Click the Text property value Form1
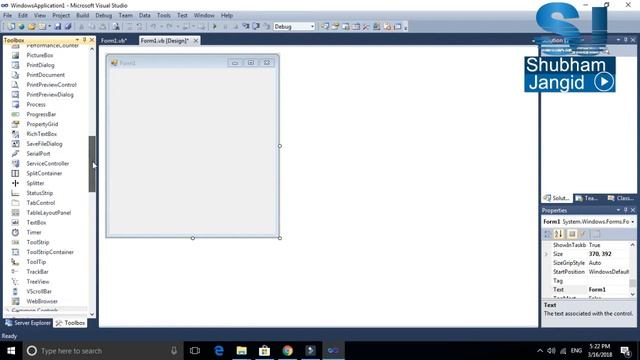Image resolution: width=640 pixels, height=360 pixels. coord(597,289)
